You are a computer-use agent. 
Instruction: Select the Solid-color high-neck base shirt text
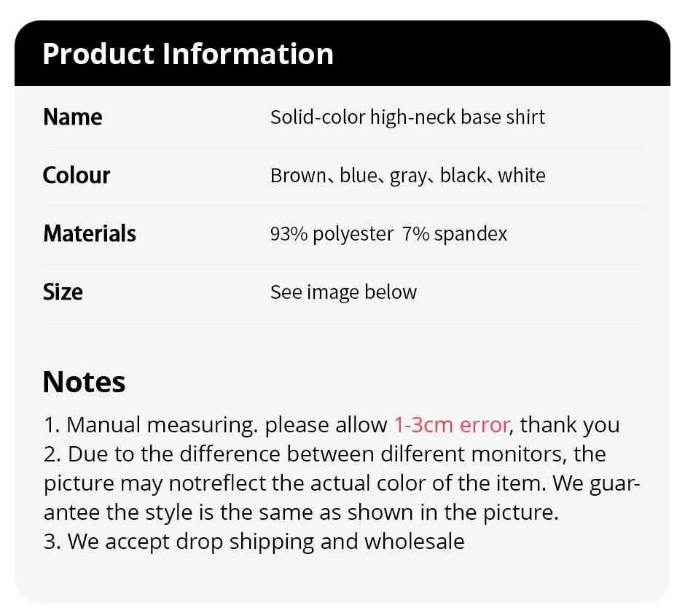(x=407, y=117)
